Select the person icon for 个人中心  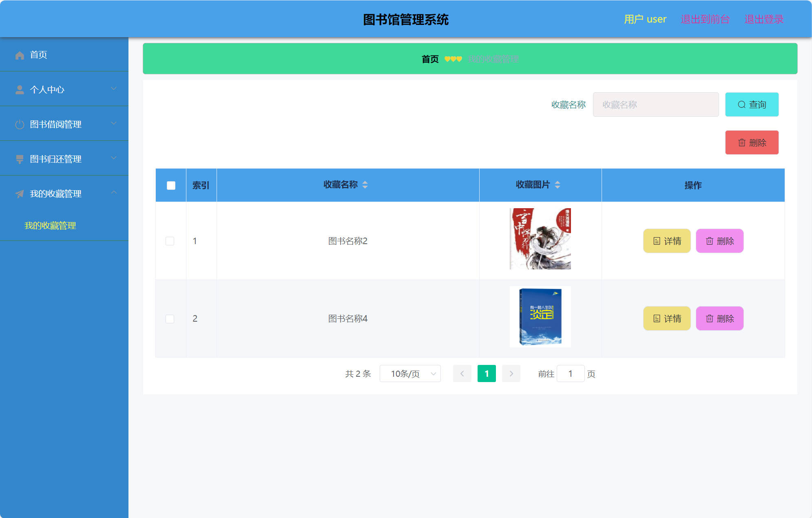20,89
